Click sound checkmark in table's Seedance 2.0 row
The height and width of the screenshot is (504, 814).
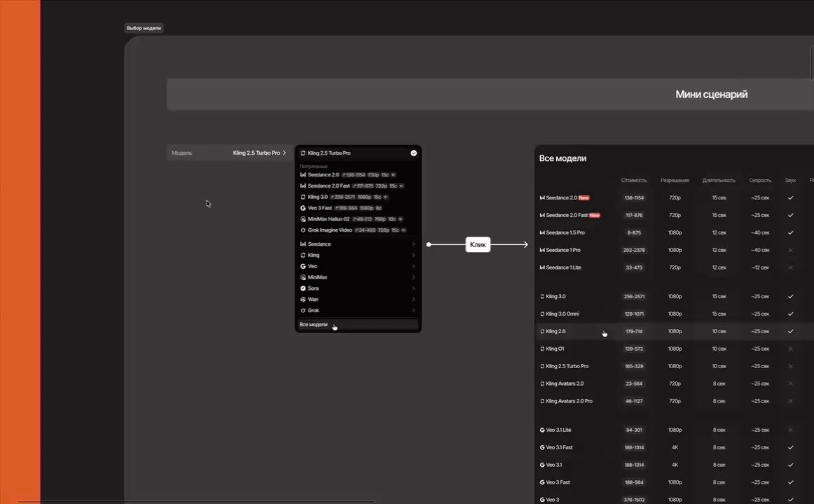coord(791,197)
